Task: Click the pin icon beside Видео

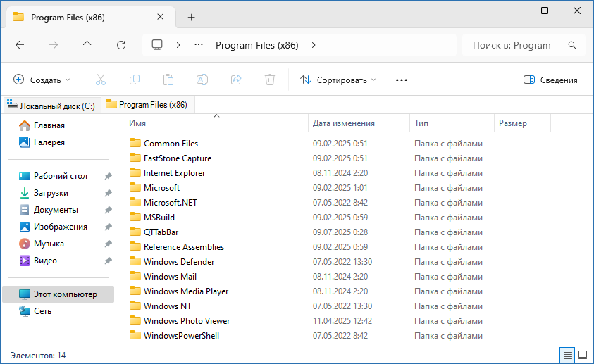Action: coord(108,261)
